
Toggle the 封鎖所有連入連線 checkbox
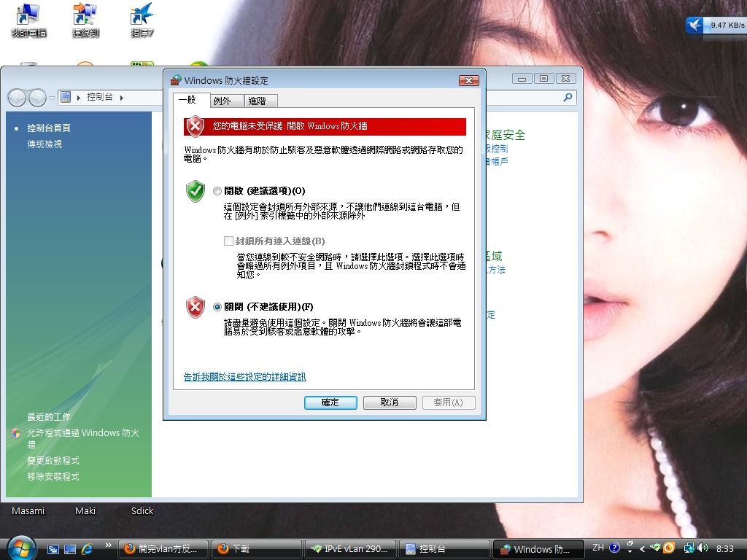[228, 241]
